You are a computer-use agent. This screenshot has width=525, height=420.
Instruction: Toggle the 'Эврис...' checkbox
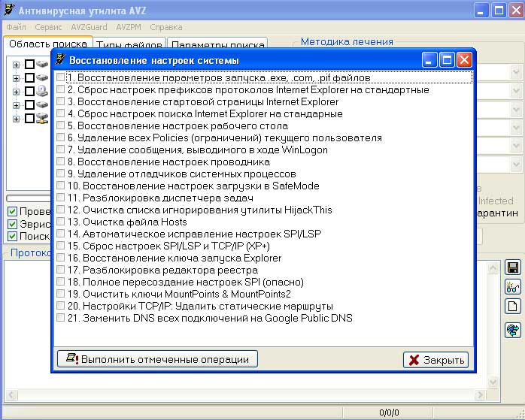pos(12,224)
